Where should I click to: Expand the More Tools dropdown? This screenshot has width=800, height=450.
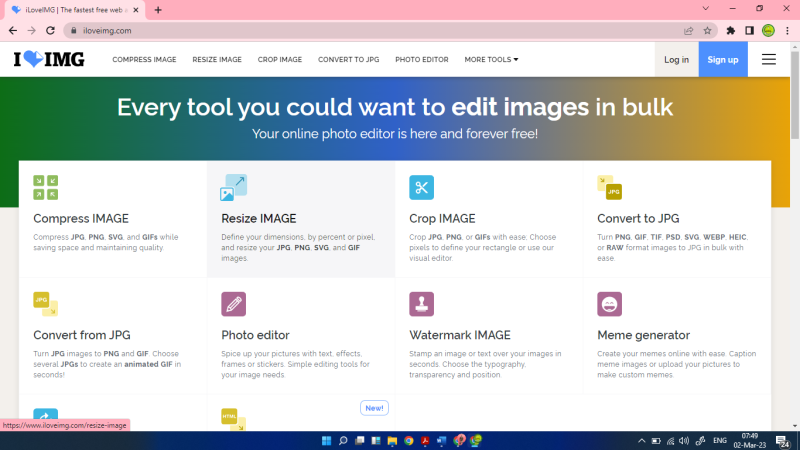491,60
